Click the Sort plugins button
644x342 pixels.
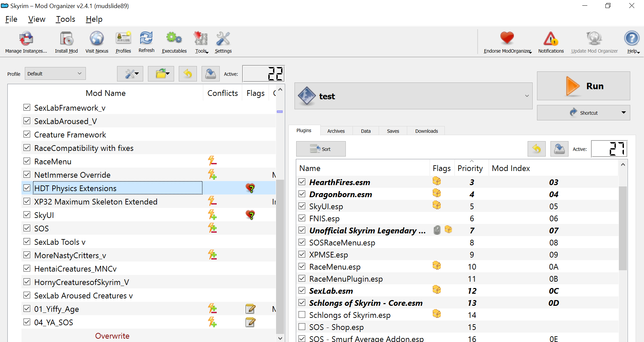321,149
